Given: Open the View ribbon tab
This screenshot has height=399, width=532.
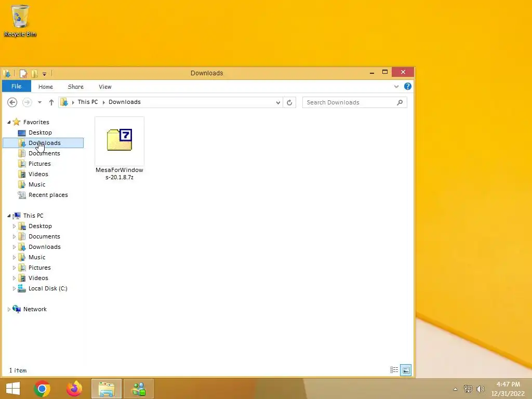Looking at the screenshot, I should [x=105, y=87].
